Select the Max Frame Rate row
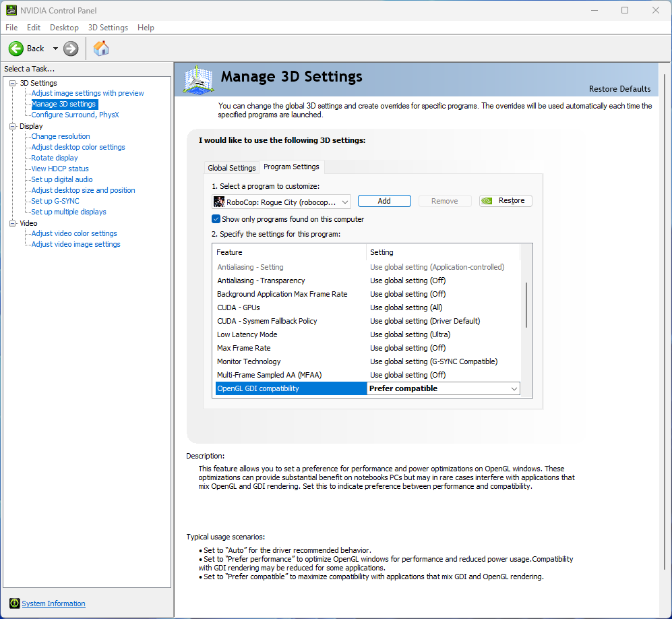 (x=368, y=348)
